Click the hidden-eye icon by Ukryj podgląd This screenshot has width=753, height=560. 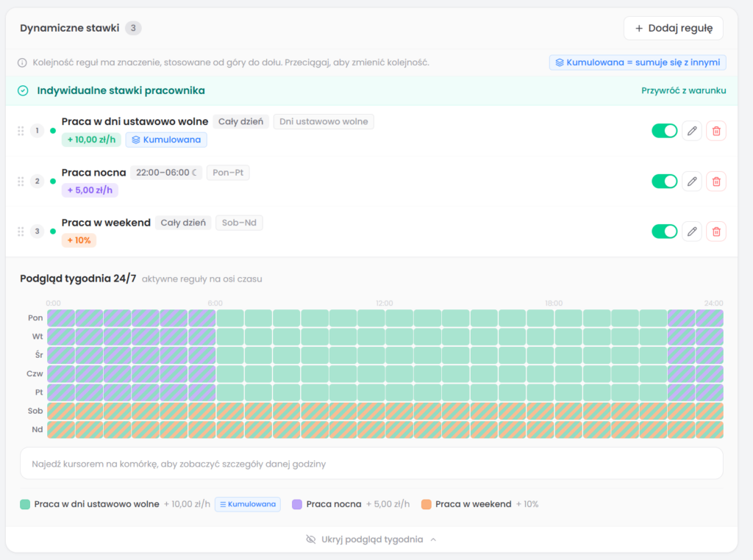tap(311, 539)
